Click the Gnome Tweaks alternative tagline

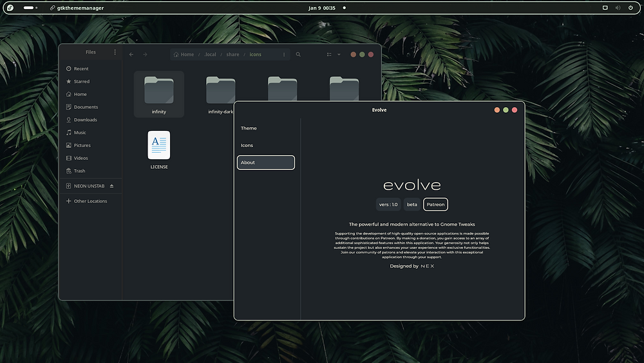[x=412, y=224]
